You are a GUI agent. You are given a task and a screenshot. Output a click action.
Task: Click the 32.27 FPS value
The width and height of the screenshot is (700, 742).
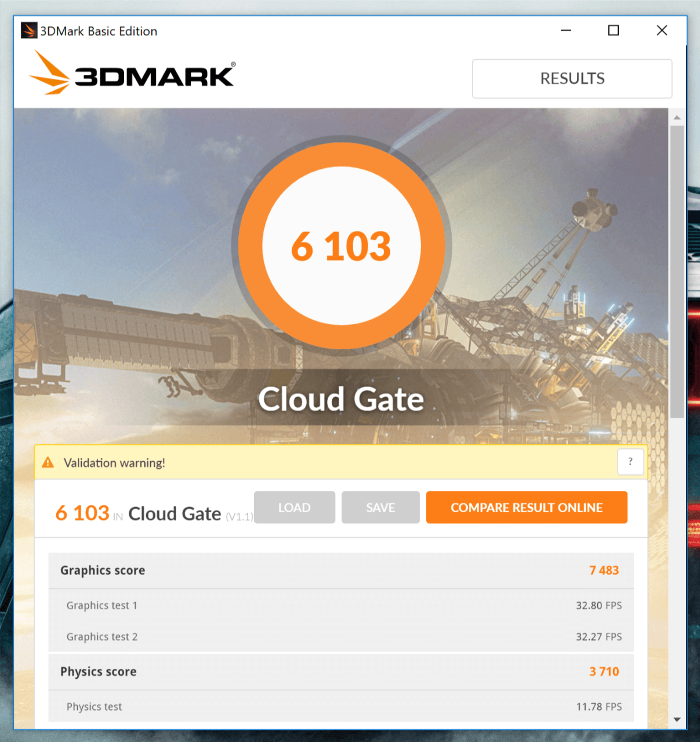click(599, 637)
